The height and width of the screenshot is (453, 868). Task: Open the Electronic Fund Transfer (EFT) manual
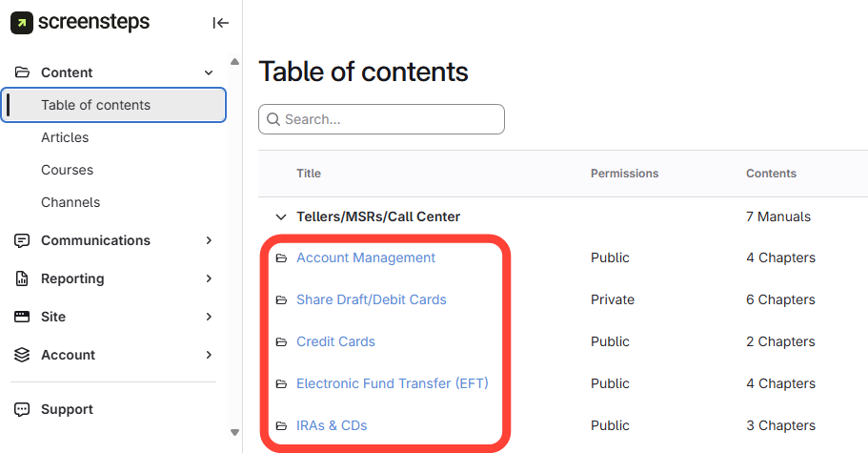393,383
